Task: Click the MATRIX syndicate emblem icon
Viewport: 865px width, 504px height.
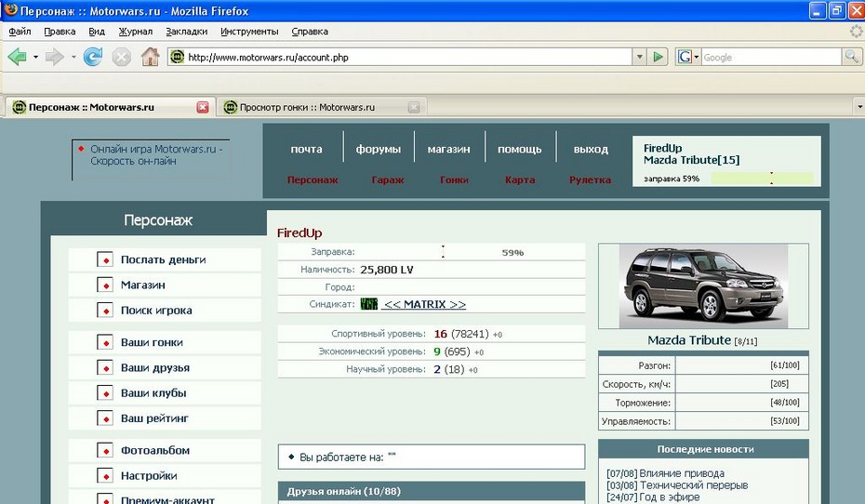Action: (x=369, y=304)
